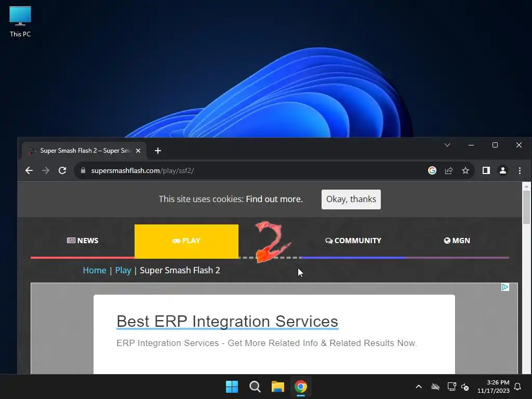Open the PLAY menu item
The height and width of the screenshot is (399, 532).
point(187,241)
